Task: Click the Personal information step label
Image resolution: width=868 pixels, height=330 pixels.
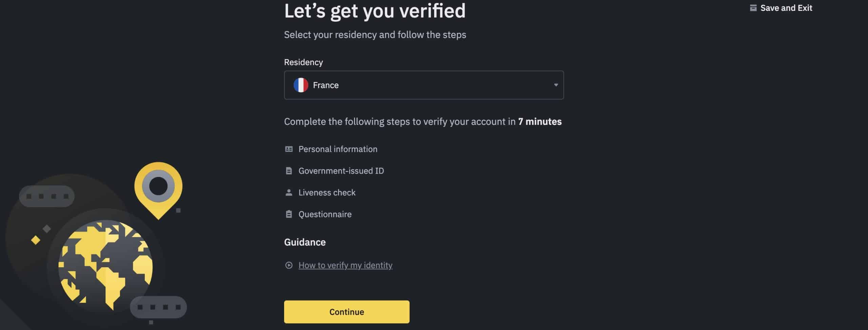Action: pos(338,149)
